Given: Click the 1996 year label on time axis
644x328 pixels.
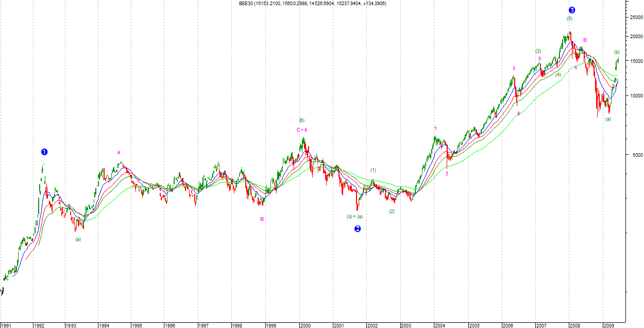Looking at the screenshot, I should tap(171, 325).
